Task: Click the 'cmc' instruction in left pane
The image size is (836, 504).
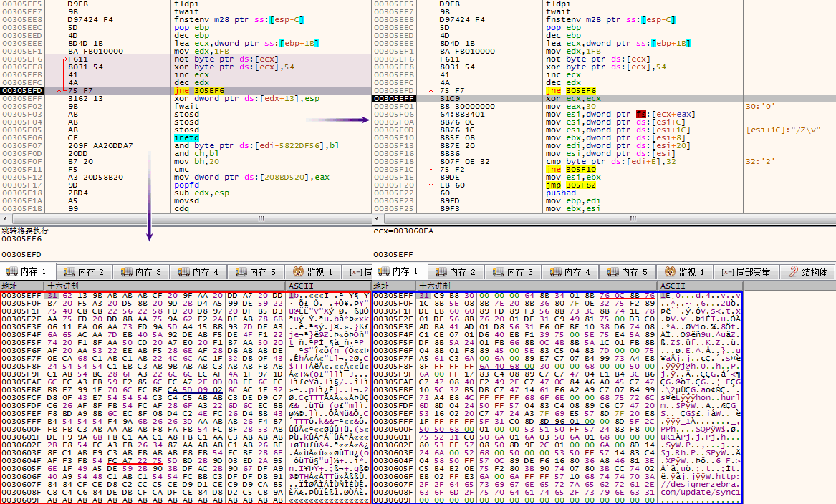Action: (182, 170)
